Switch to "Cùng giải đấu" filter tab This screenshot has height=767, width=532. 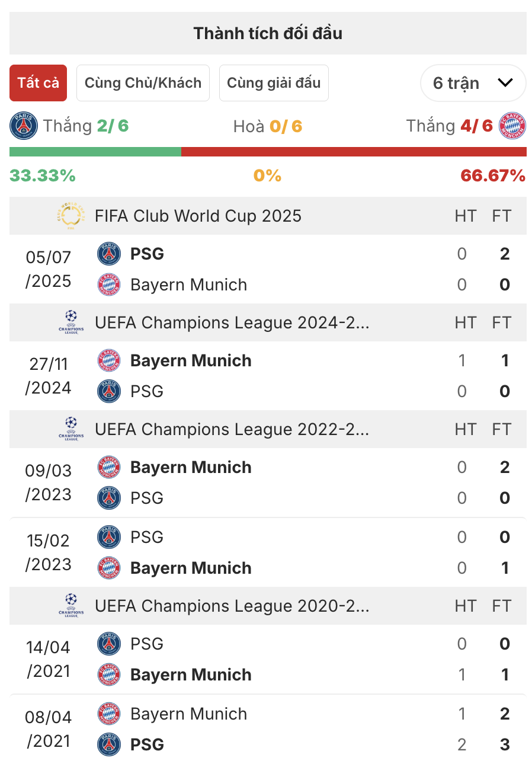click(274, 83)
